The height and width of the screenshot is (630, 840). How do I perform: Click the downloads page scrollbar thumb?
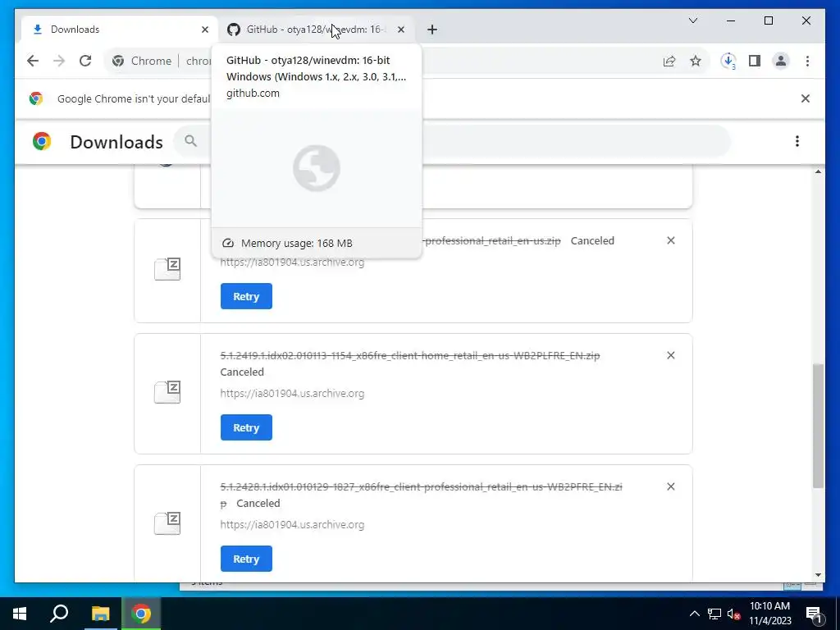[818, 426]
